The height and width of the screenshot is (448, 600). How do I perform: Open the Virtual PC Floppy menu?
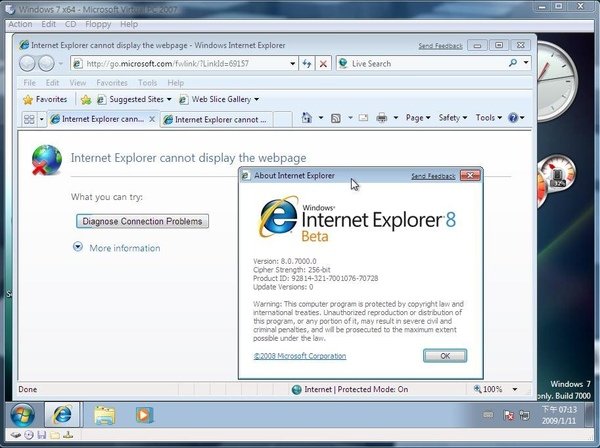pos(98,24)
